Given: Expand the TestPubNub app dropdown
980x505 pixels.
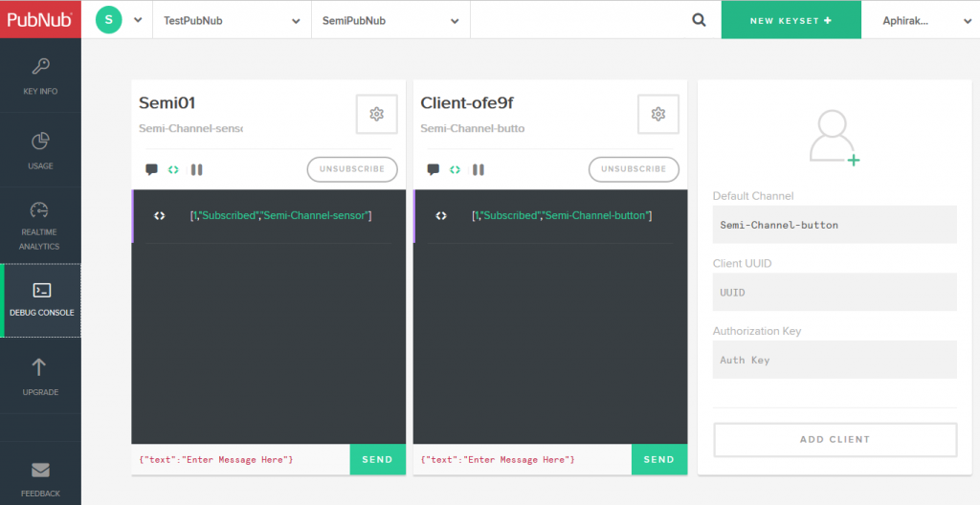Looking at the screenshot, I should click(232, 20).
